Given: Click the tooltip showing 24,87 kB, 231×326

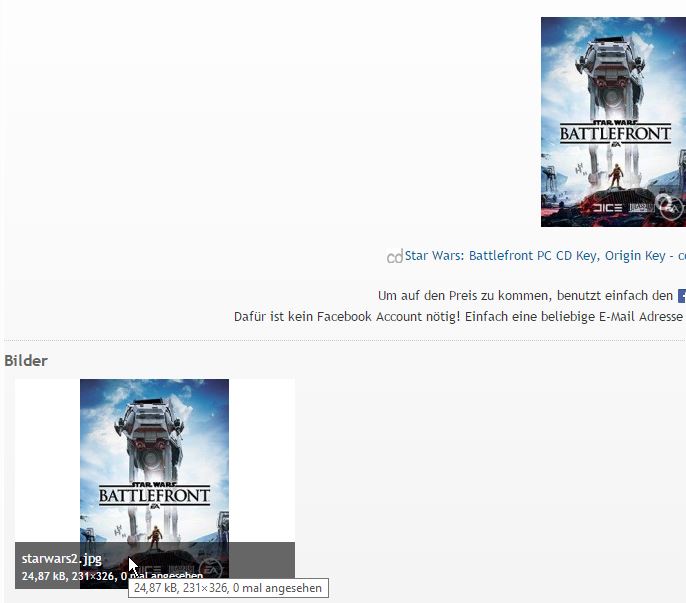Looking at the screenshot, I should pyautogui.click(x=228, y=588).
